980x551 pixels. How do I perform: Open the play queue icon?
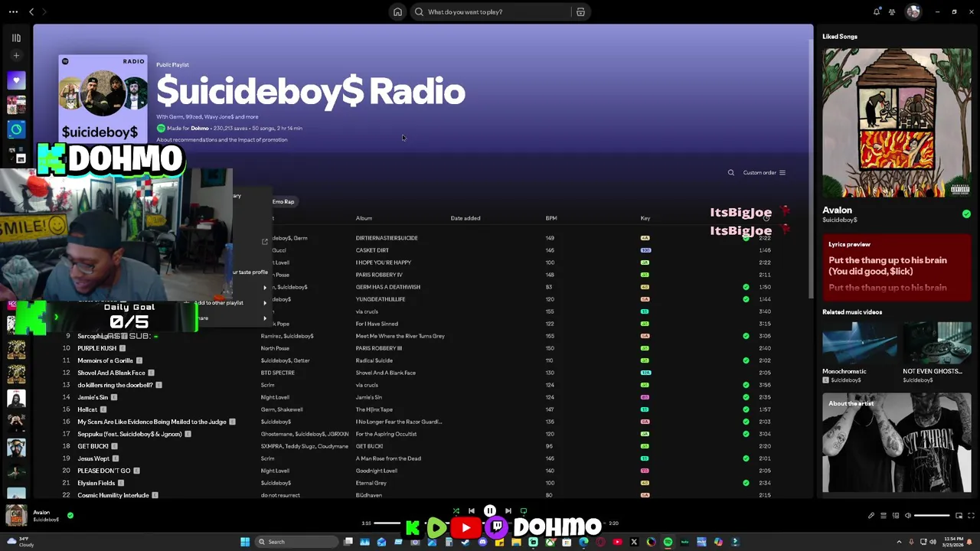pos(883,515)
